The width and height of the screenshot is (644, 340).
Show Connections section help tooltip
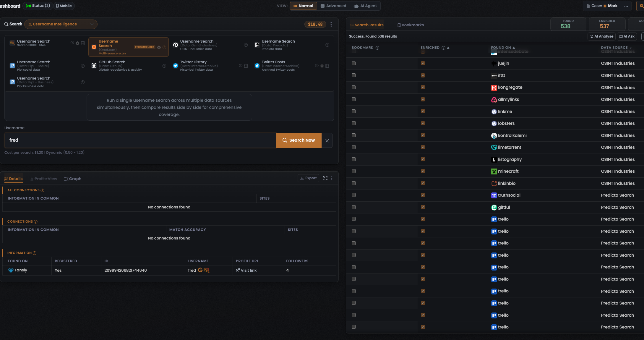[x=35, y=222]
